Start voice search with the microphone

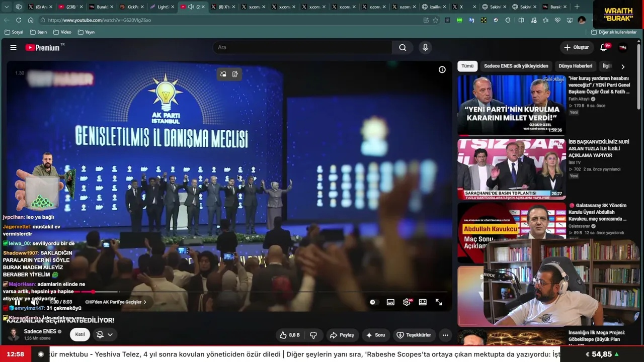pos(425,47)
